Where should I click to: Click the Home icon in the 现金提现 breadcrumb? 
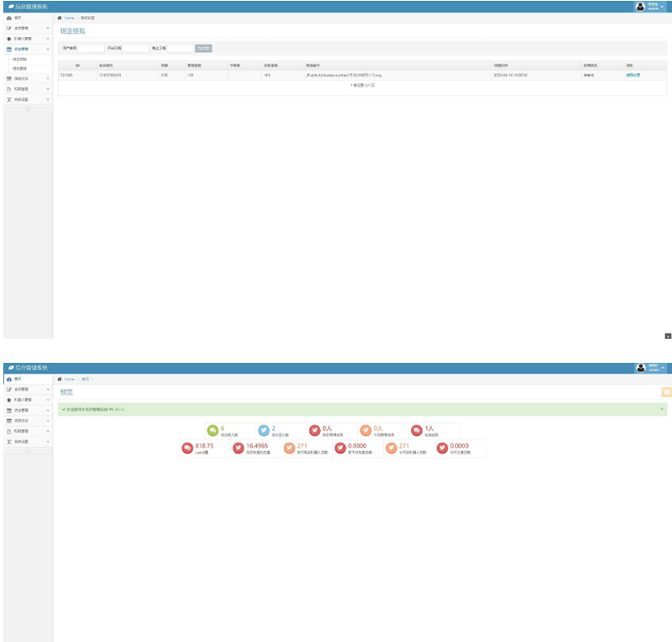point(59,18)
